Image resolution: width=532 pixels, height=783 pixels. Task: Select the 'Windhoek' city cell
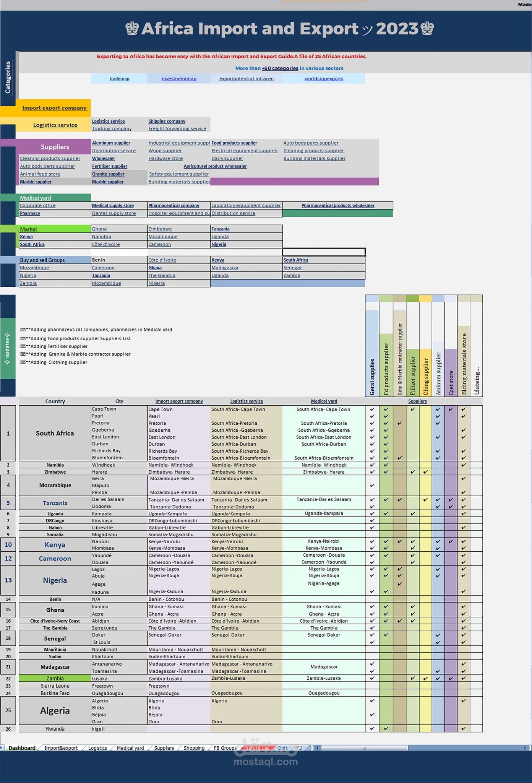tap(119, 465)
